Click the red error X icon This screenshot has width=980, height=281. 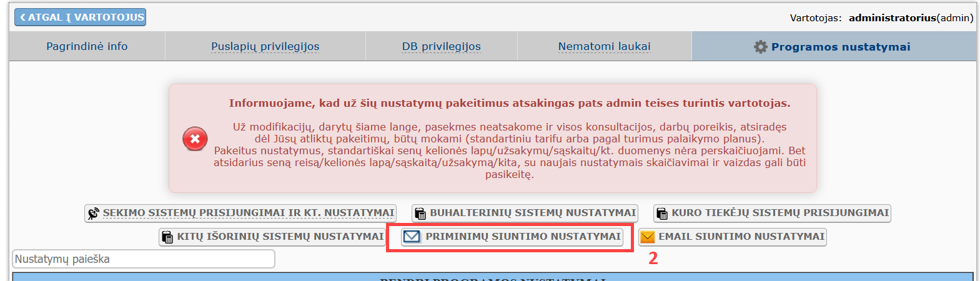195,139
